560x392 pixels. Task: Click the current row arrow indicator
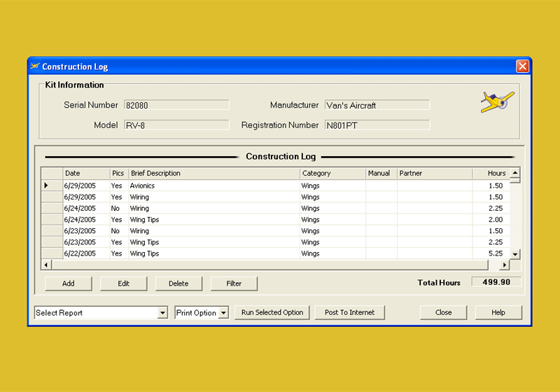click(46, 185)
